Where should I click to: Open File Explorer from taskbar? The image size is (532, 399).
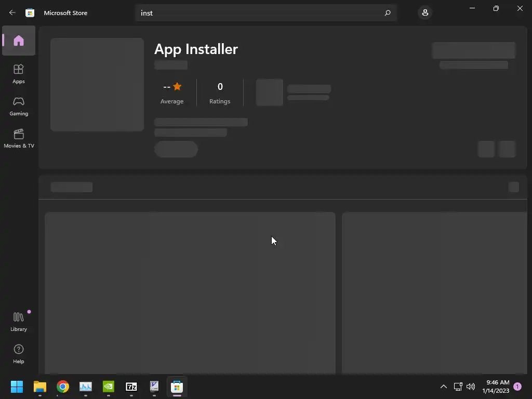pyautogui.click(x=39, y=387)
